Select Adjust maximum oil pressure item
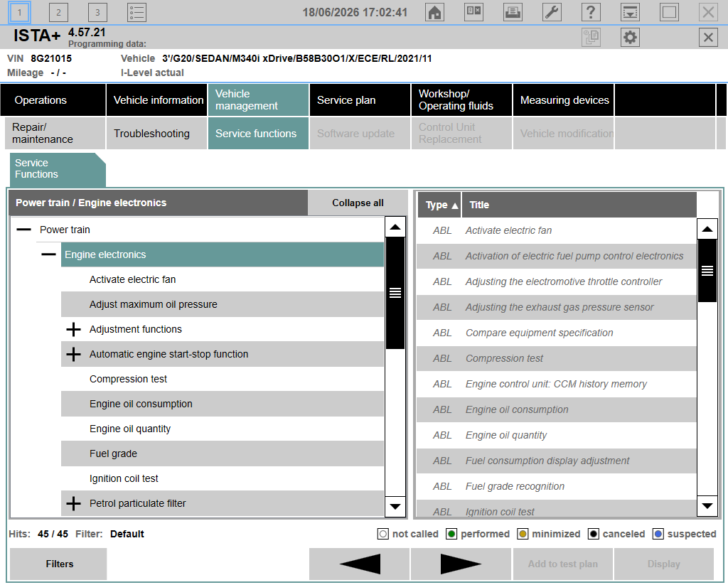This screenshot has height=585, width=728. tap(223, 304)
